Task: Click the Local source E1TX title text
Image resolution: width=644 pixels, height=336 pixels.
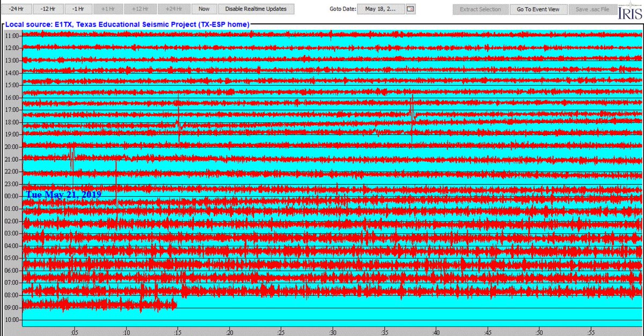Action: [x=127, y=25]
